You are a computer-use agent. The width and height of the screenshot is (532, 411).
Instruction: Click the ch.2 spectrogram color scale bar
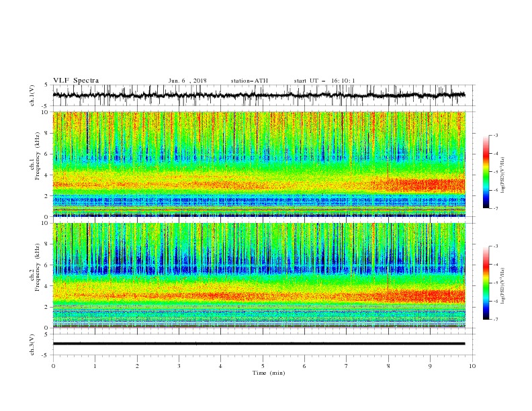[x=486, y=283]
